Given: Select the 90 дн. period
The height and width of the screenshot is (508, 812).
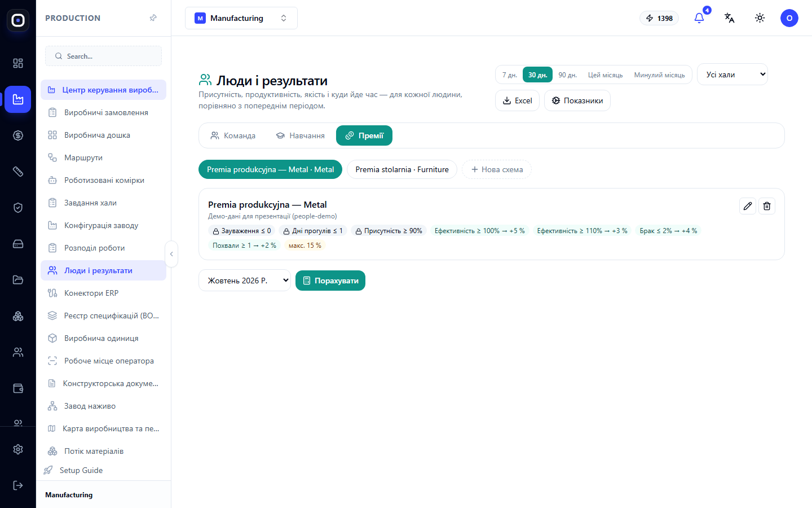Looking at the screenshot, I should 568,75.
